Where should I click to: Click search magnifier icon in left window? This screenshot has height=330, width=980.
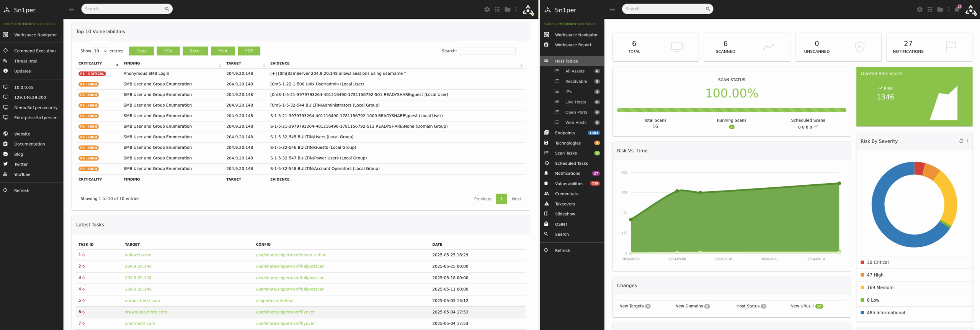(x=167, y=9)
